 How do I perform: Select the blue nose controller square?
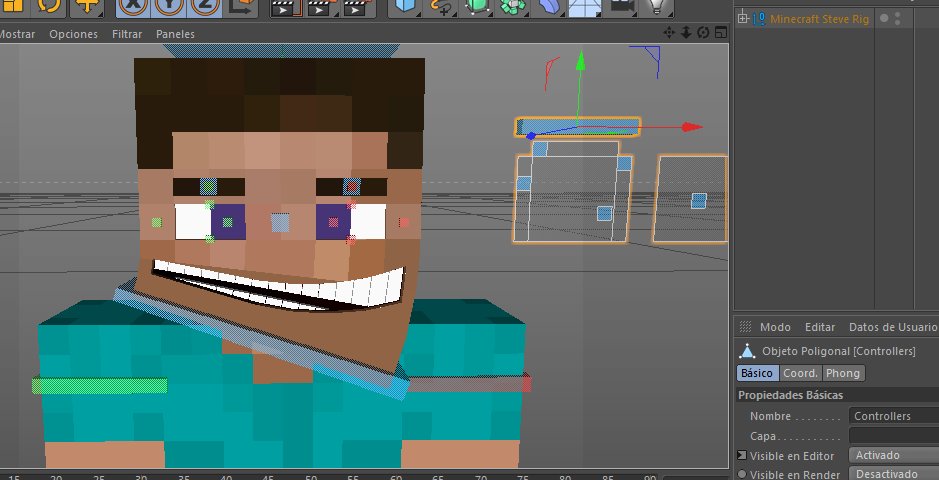[280, 223]
